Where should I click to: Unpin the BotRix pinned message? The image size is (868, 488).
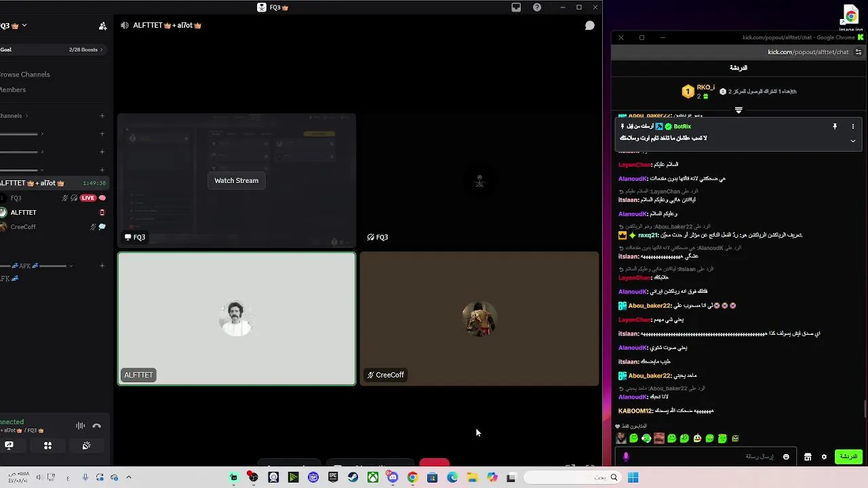click(835, 127)
